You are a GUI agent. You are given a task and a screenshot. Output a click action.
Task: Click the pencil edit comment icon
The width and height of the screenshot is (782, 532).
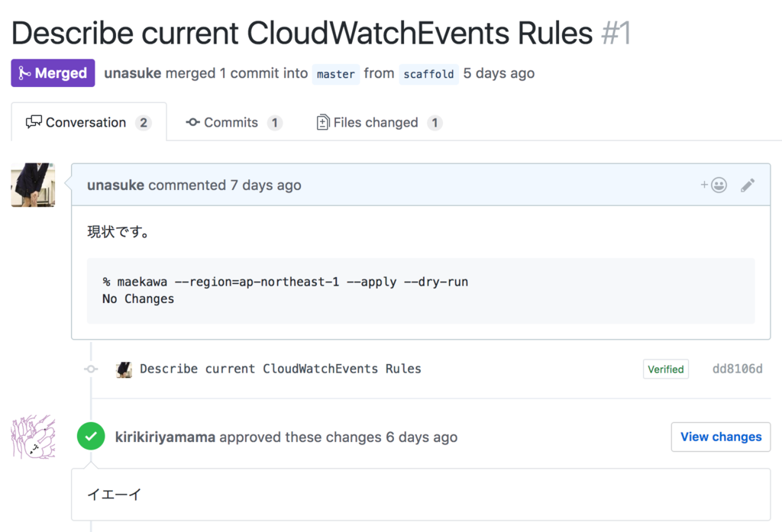[x=747, y=185]
